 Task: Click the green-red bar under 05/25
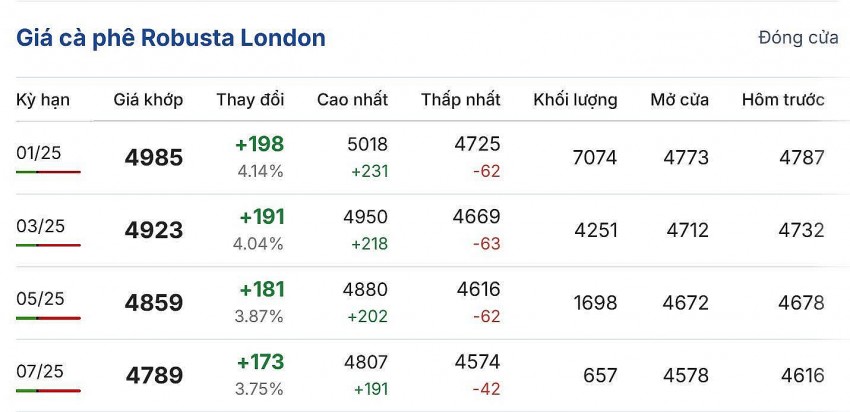pyautogui.click(x=48, y=318)
